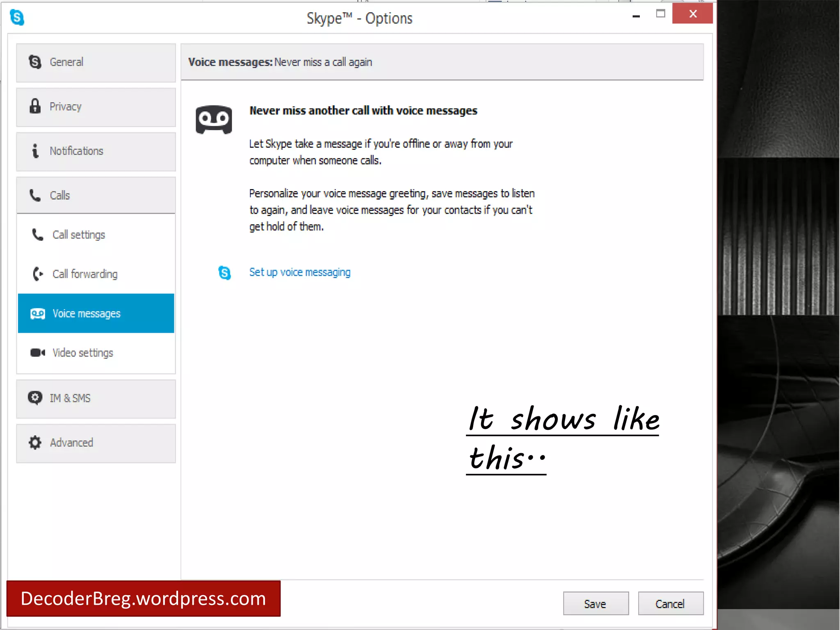The height and width of the screenshot is (630, 840).
Task: Click the Cancel button
Action: click(x=671, y=603)
